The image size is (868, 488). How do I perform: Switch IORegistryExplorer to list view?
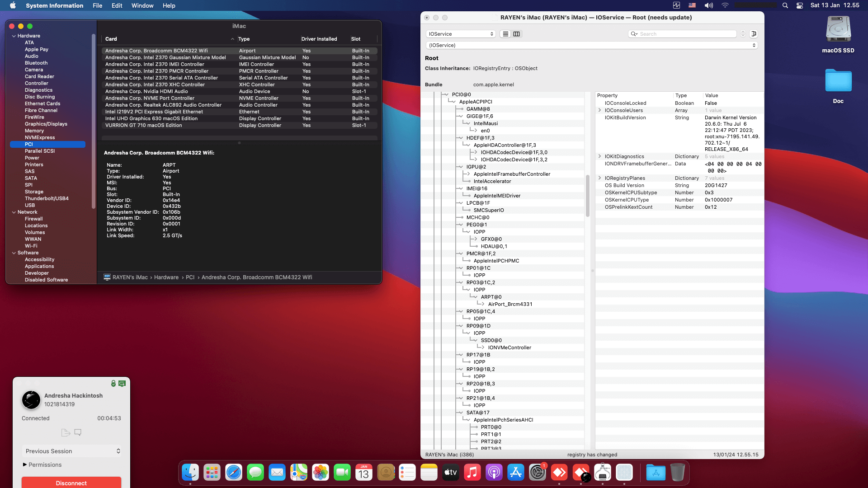pos(506,34)
